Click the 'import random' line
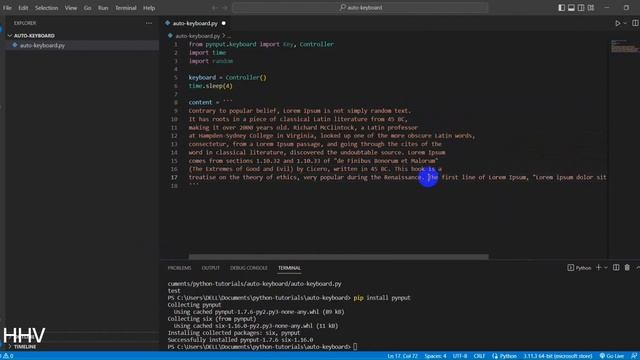Image resolution: width=640 pixels, height=360 pixels. [x=211, y=61]
